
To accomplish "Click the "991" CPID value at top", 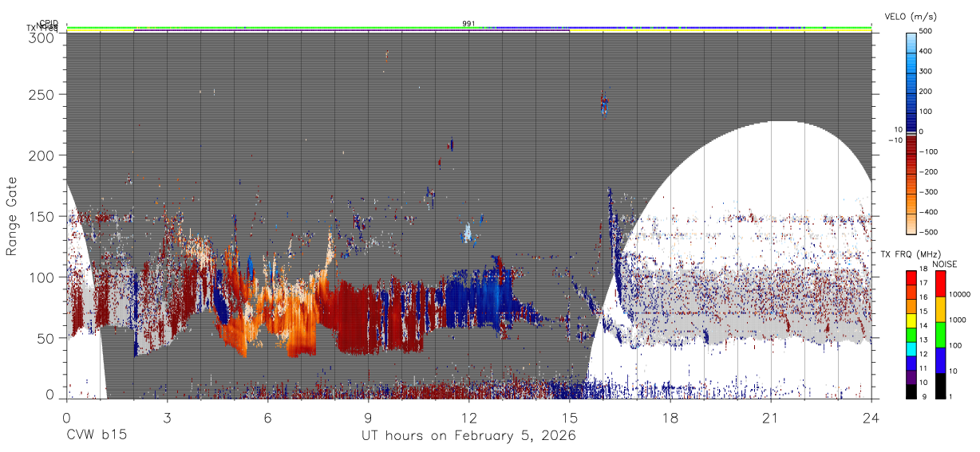I will (x=469, y=24).
